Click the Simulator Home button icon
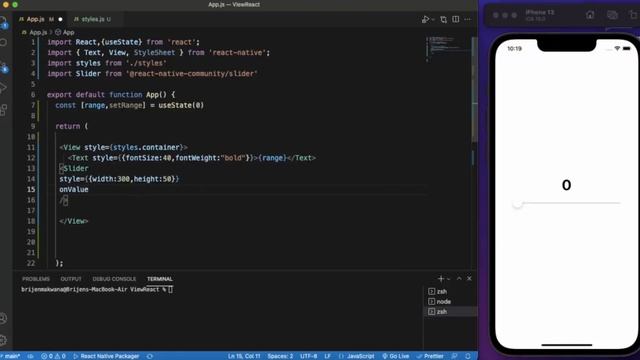The width and height of the screenshot is (640, 360). [590, 15]
